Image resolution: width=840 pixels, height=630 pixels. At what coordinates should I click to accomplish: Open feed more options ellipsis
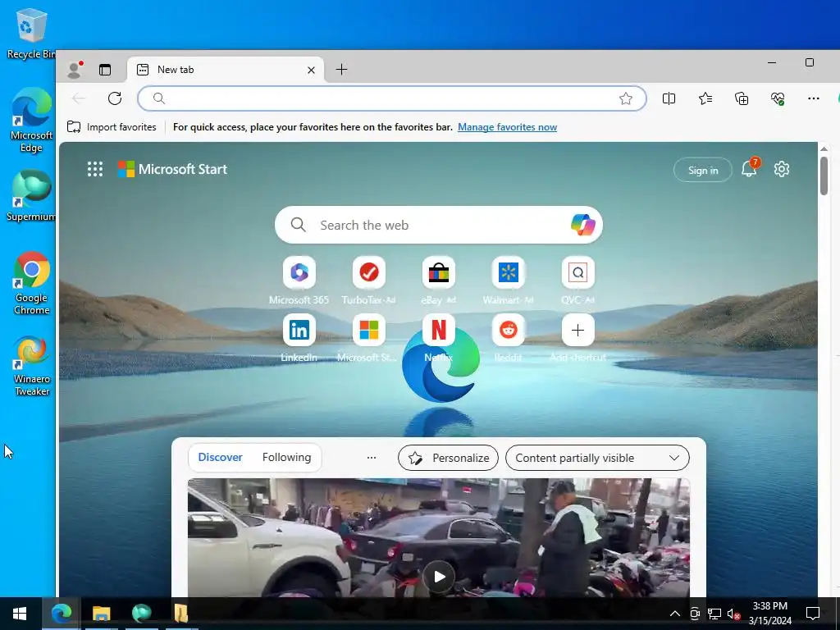(372, 458)
